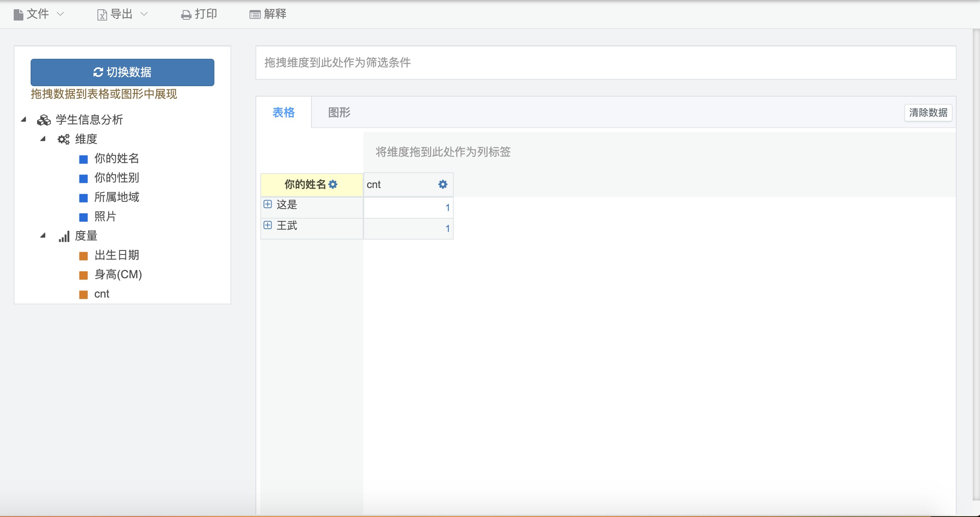The height and width of the screenshot is (517, 980).
Task: Expand the 这是 row plus icon
Action: click(268, 204)
